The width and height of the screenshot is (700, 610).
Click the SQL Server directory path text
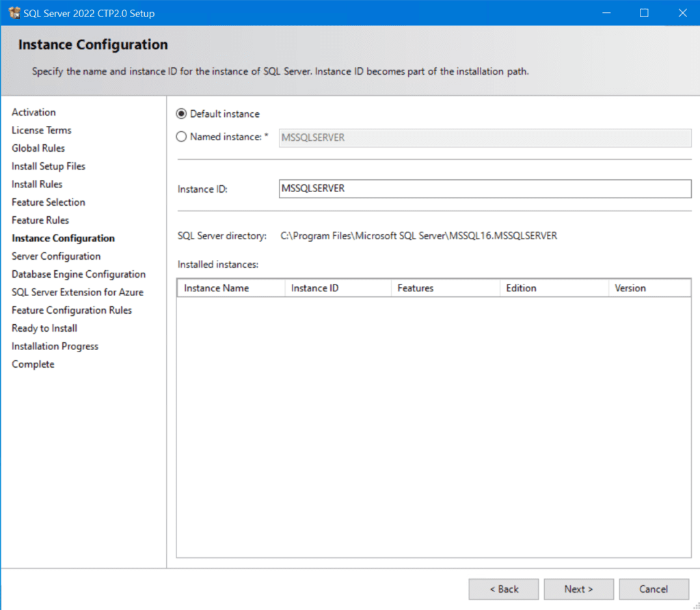pos(419,236)
